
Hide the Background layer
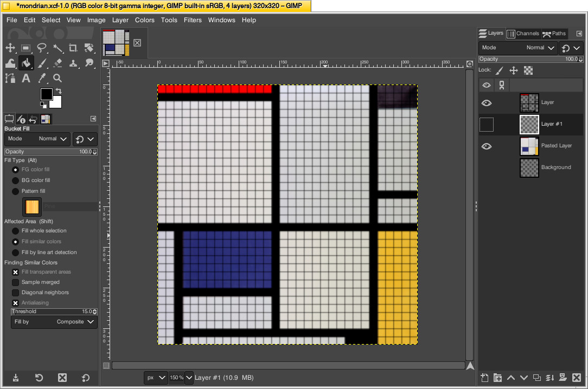click(x=487, y=167)
